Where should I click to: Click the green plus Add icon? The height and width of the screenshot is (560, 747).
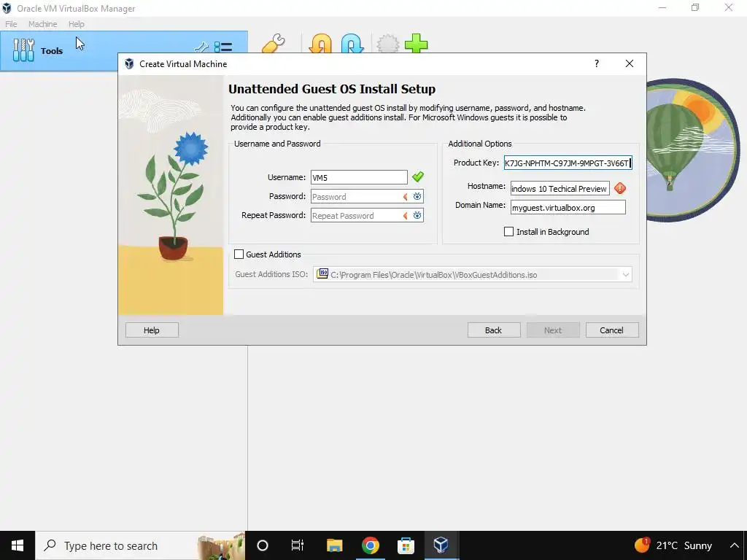[x=417, y=44]
